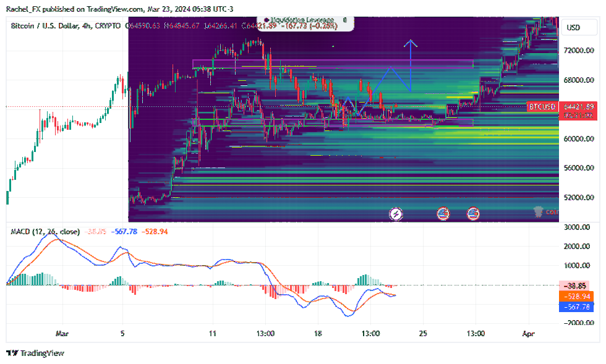
Task: Click the lightning bolt event icon
Action: [396, 214]
